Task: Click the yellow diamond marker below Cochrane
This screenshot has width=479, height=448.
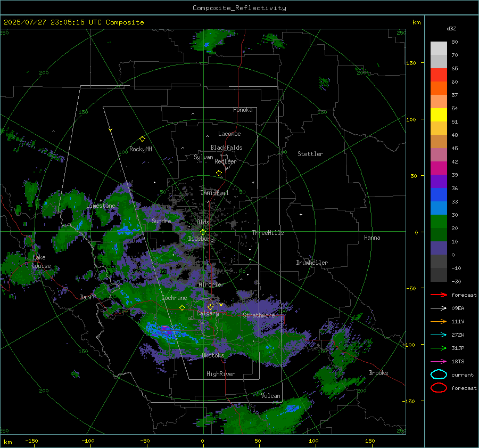Action: point(182,307)
